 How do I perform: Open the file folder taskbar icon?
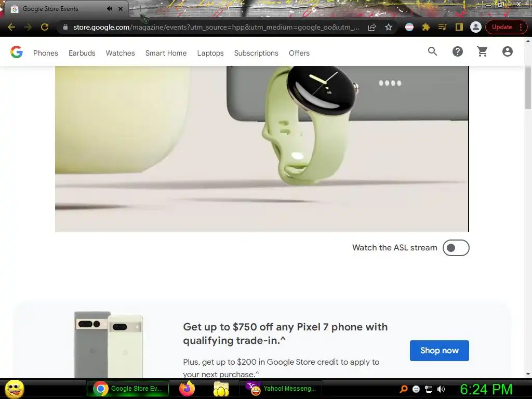tap(221, 389)
